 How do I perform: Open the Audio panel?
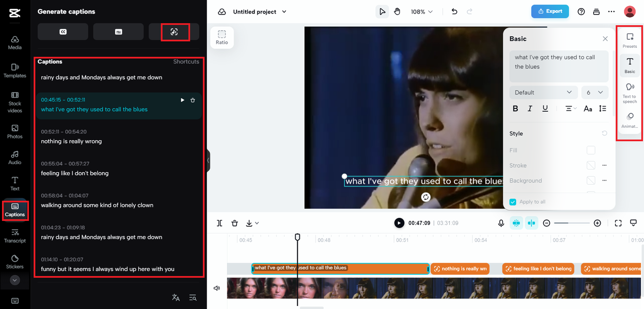click(15, 158)
